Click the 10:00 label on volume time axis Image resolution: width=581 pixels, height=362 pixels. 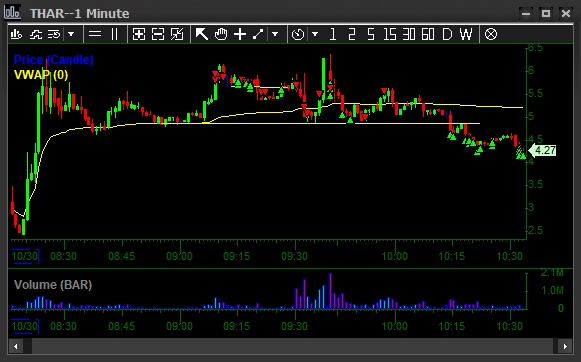click(x=394, y=326)
